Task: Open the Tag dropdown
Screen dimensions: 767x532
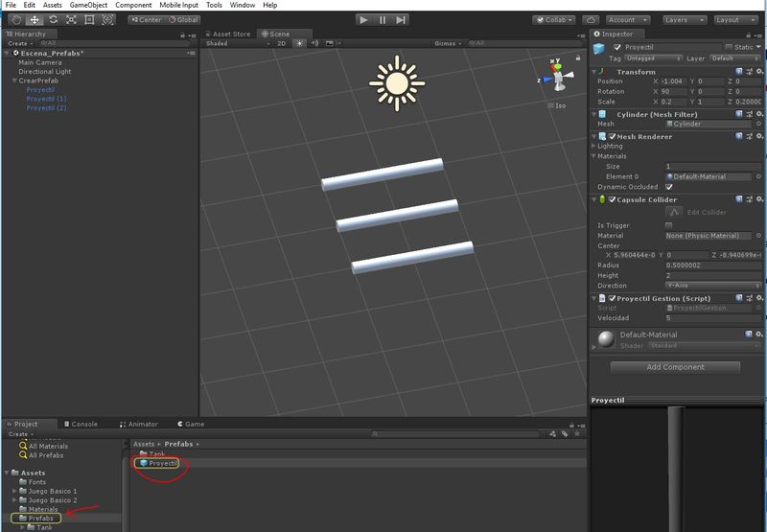Action: click(x=653, y=58)
